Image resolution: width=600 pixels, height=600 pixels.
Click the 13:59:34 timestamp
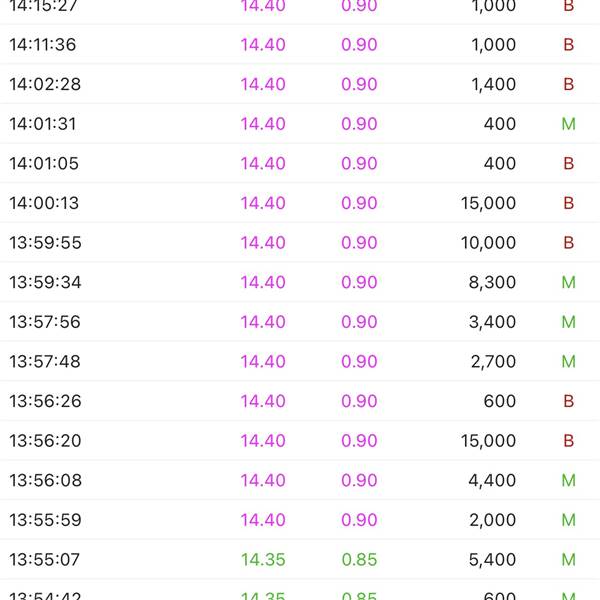[45, 283]
